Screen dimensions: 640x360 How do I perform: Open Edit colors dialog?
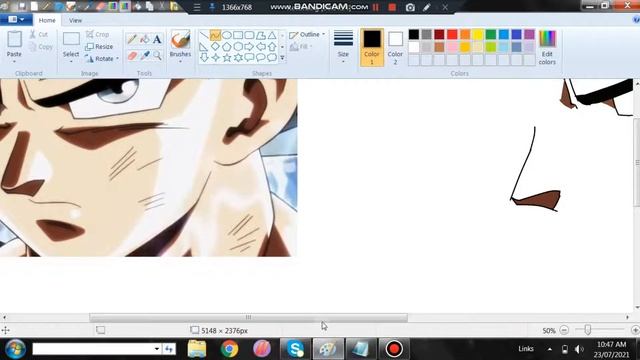click(x=547, y=47)
